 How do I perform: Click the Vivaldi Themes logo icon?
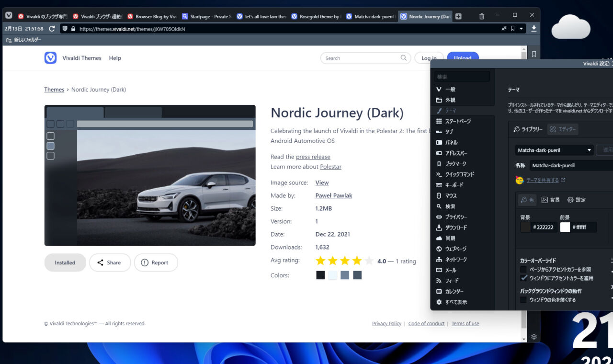[50, 58]
